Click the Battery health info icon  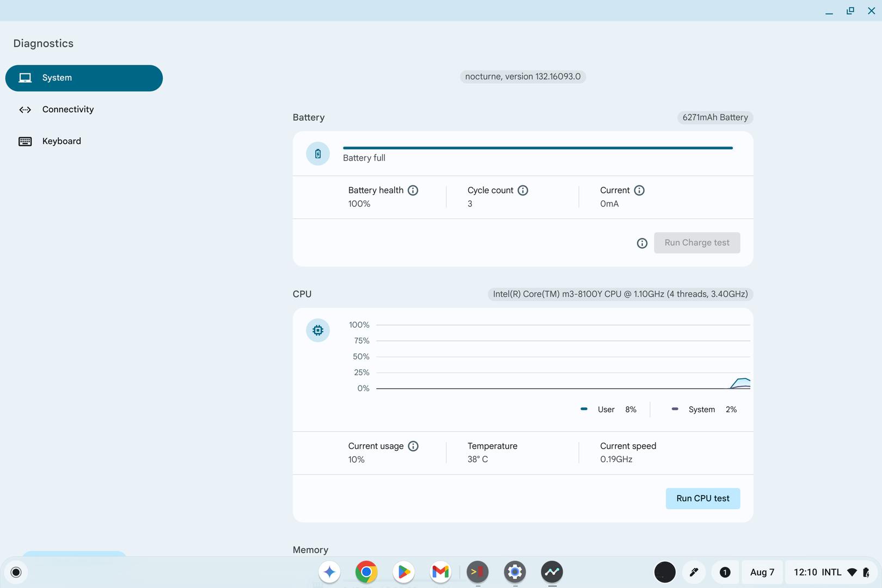pos(413,191)
